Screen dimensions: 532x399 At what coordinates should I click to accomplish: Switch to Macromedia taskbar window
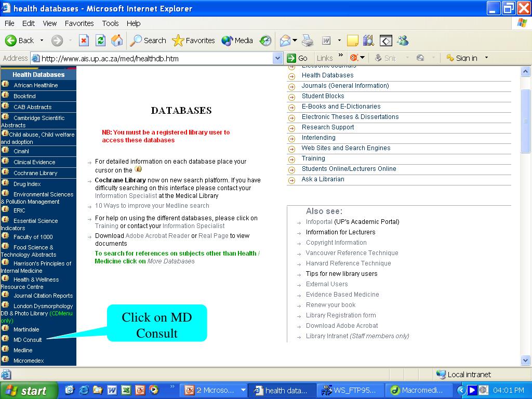tap(420, 390)
